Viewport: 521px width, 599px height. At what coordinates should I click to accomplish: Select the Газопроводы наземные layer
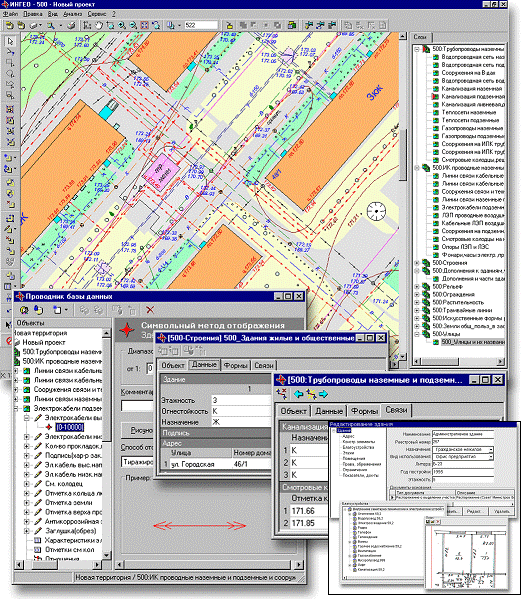(x=472, y=128)
